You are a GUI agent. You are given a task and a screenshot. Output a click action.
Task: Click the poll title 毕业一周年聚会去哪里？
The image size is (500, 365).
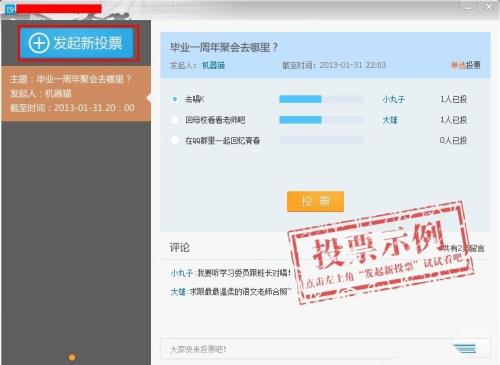[224, 47]
